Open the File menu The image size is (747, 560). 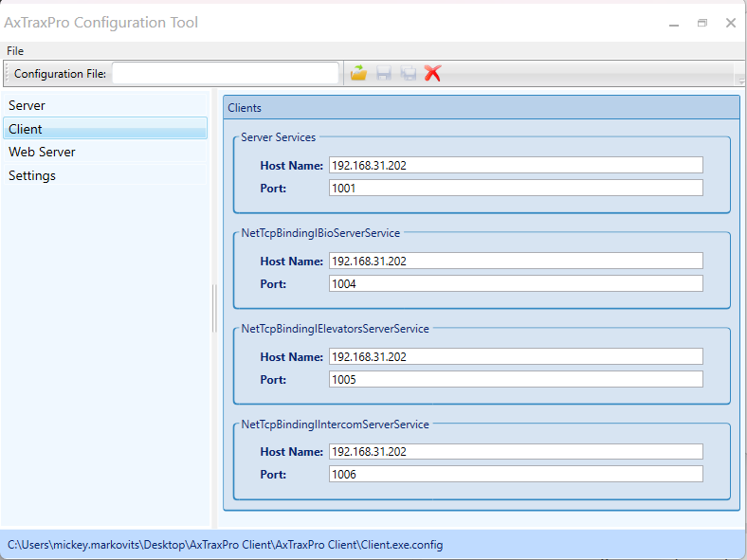pos(15,50)
